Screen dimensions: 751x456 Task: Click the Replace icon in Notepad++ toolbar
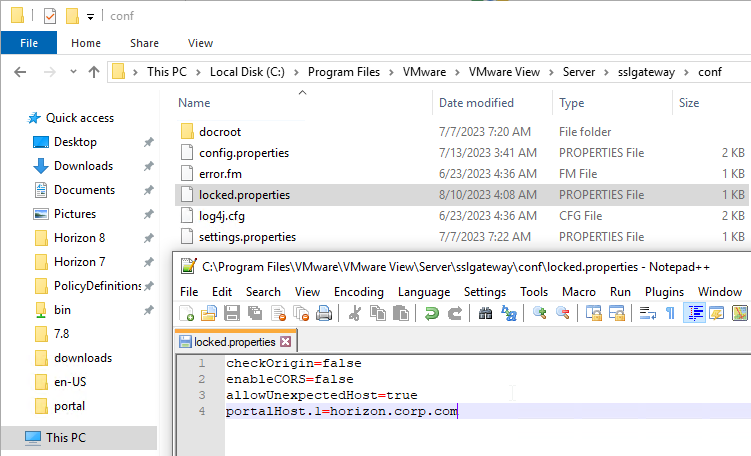508,314
